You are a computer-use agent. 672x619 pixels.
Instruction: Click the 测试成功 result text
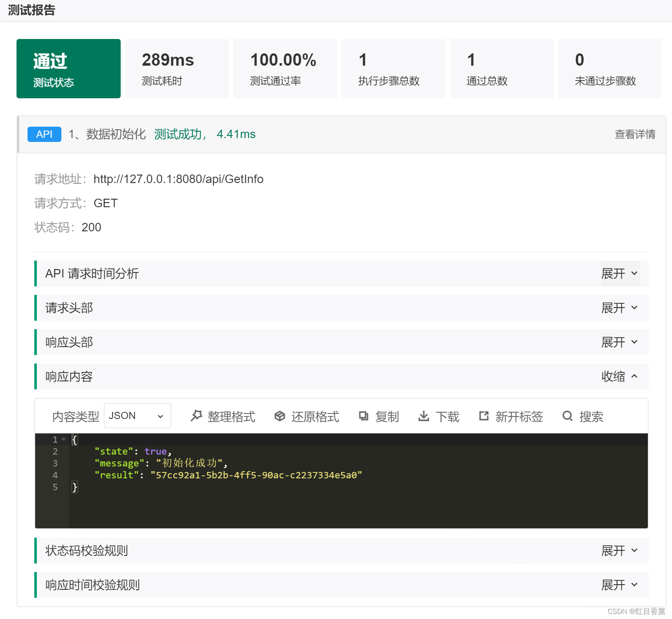click(178, 134)
